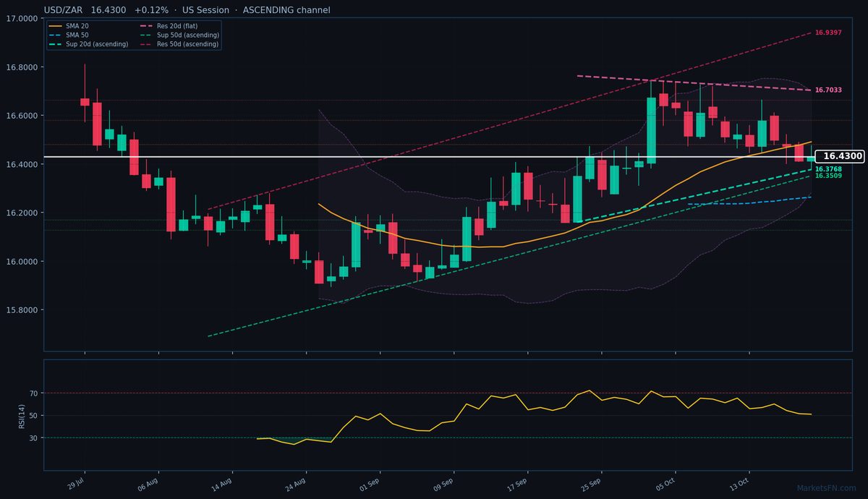Click the 15.8000 price axis label
The width and height of the screenshot is (868, 499).
(x=23, y=310)
